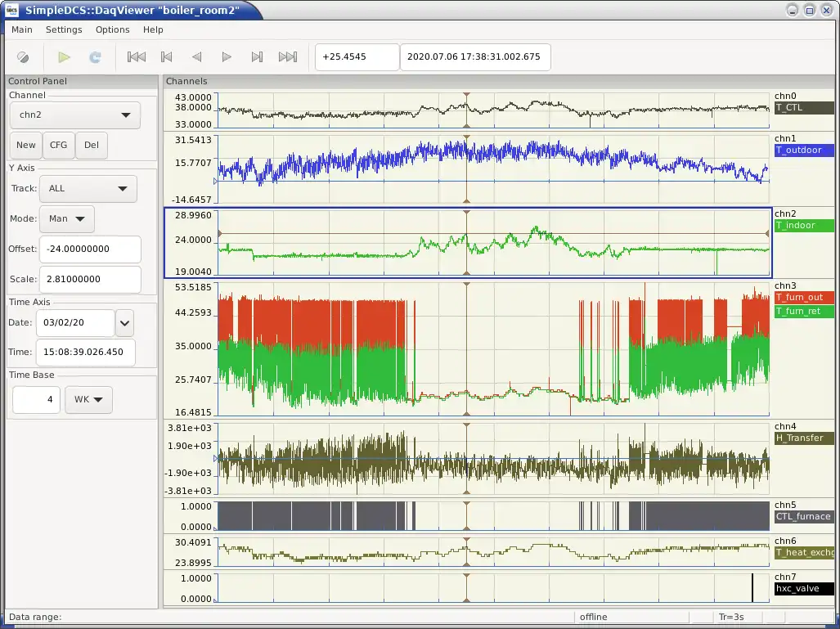Jump to the start with rewind icon
840x629 pixels.
137,57
